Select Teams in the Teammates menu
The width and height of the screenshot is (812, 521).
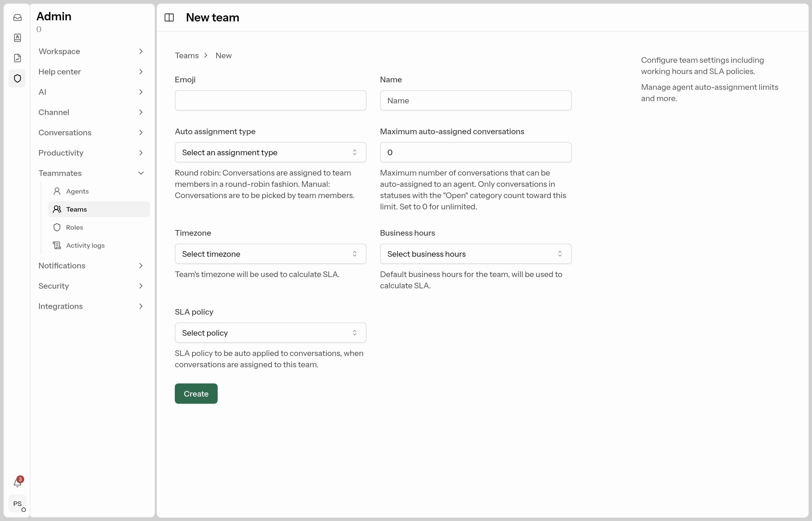point(99,209)
